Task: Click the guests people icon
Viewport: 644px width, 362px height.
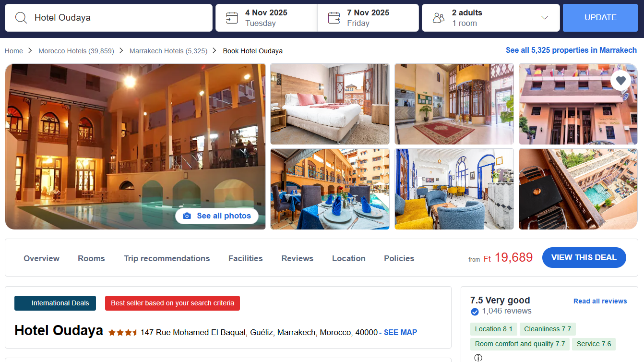Action: 439,18
